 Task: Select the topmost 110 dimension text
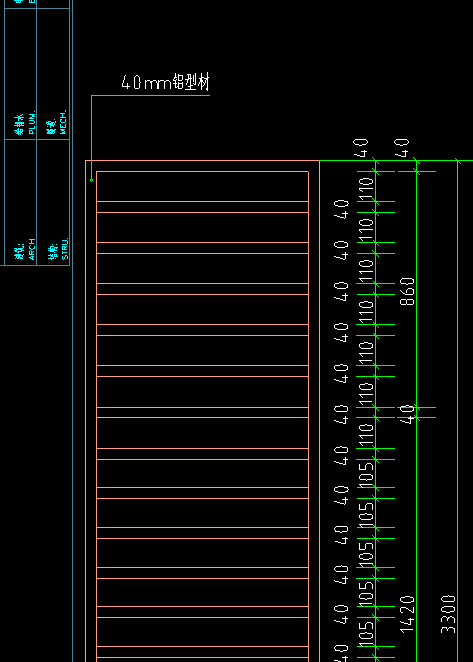click(366, 187)
